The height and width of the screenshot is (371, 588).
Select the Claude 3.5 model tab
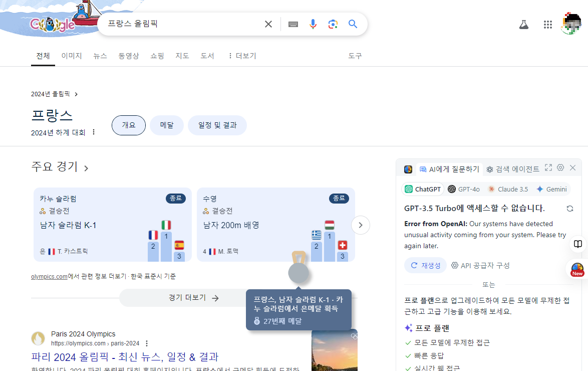pos(508,189)
